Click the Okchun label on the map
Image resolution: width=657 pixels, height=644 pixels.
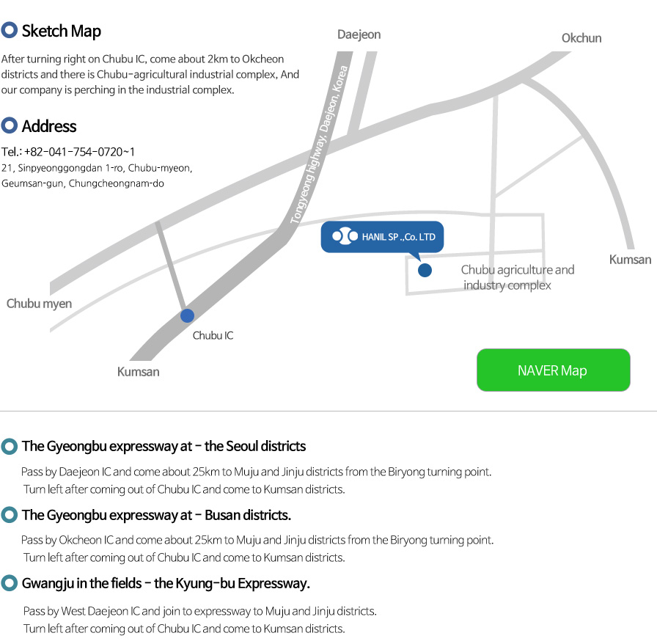tap(581, 38)
